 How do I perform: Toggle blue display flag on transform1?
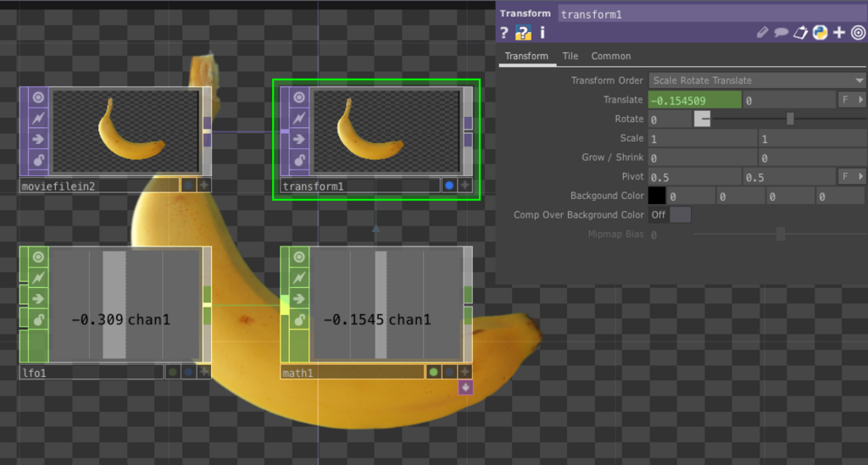(449, 185)
